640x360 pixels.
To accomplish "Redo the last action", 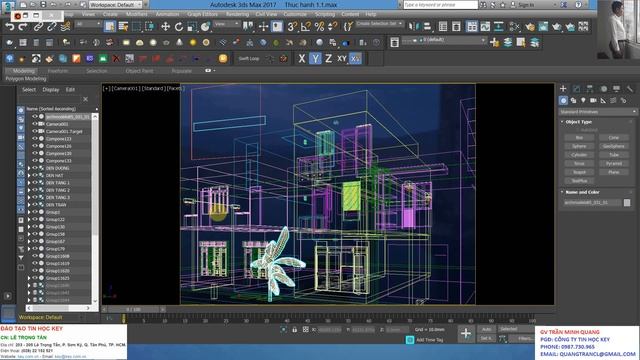I will [x=23, y=27].
